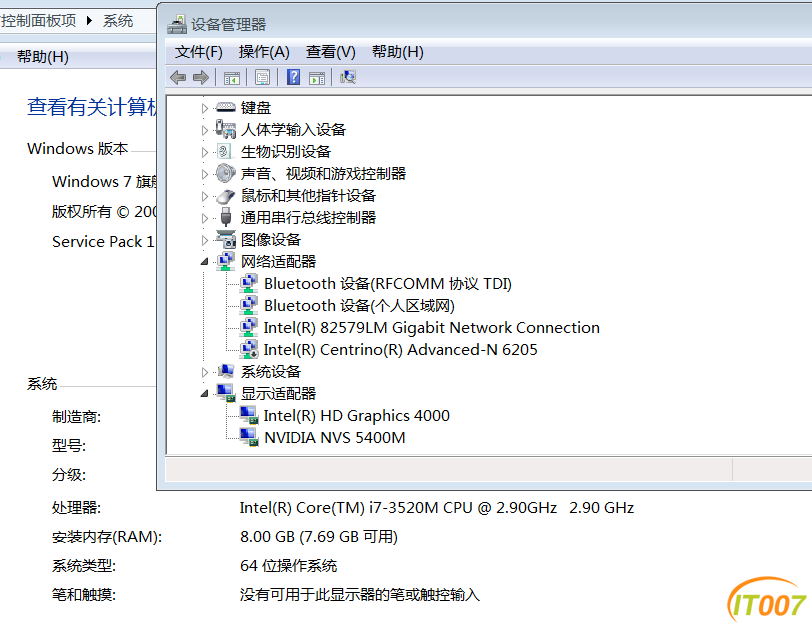The height and width of the screenshot is (628, 812).
Task: Select NVIDIA NVS 5400M entry
Action: pos(335,438)
